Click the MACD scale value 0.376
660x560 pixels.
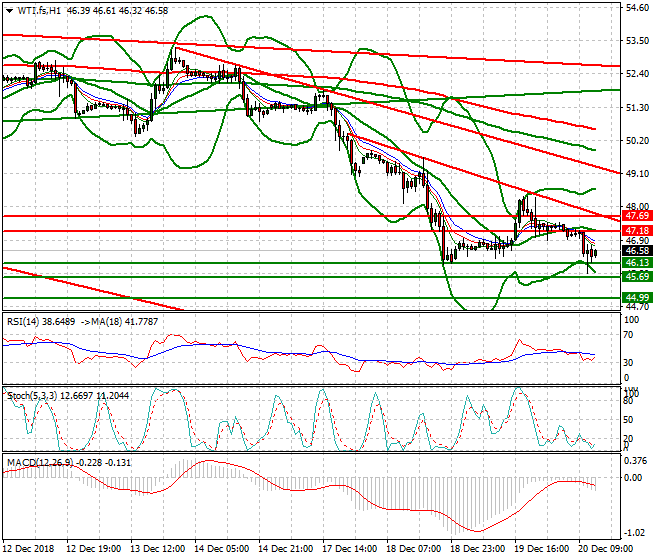[636, 461]
